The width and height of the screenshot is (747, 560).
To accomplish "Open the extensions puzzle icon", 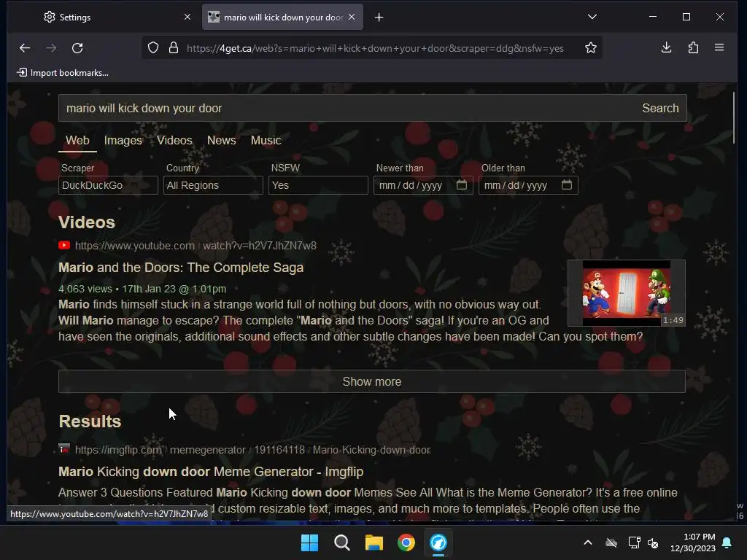I will [693, 47].
